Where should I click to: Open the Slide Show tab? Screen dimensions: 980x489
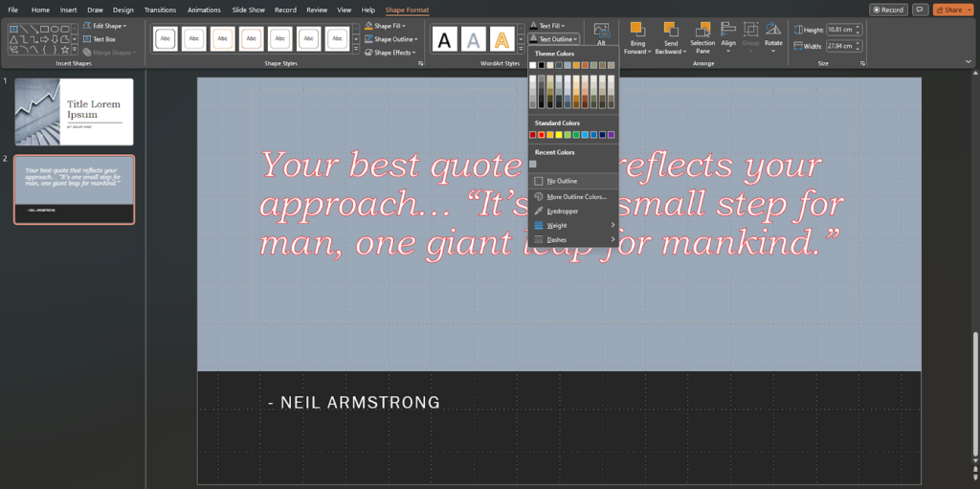pos(249,10)
